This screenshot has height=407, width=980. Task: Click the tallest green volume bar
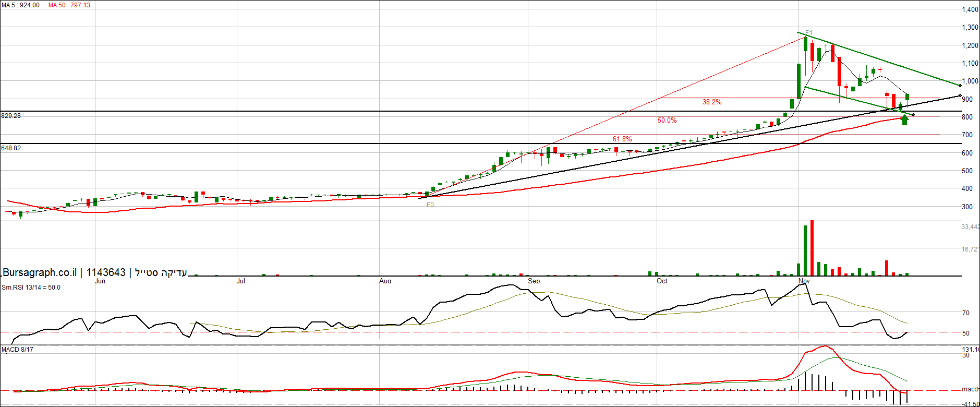click(x=805, y=250)
